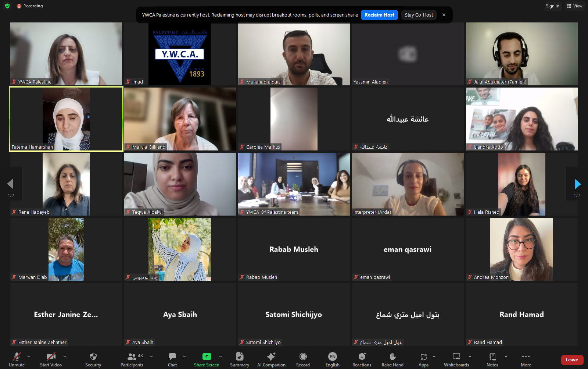
Task: Expand the Participants options arrow
Action: (151, 356)
